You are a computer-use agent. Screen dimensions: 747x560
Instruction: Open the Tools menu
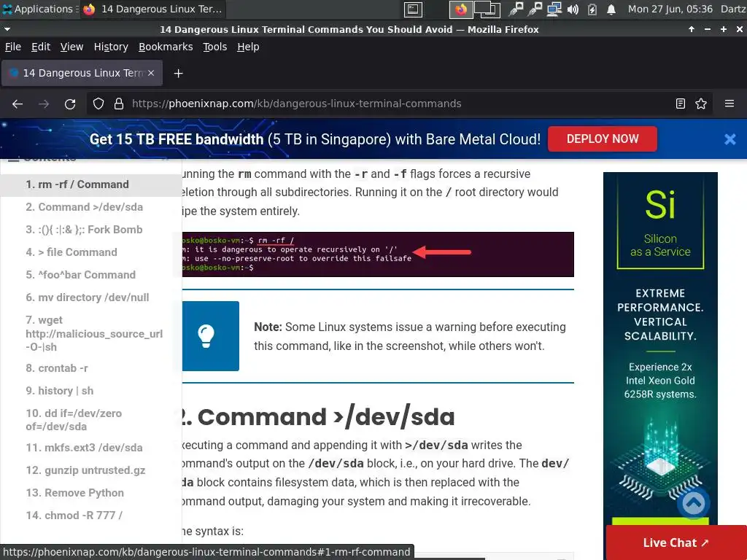pos(215,47)
